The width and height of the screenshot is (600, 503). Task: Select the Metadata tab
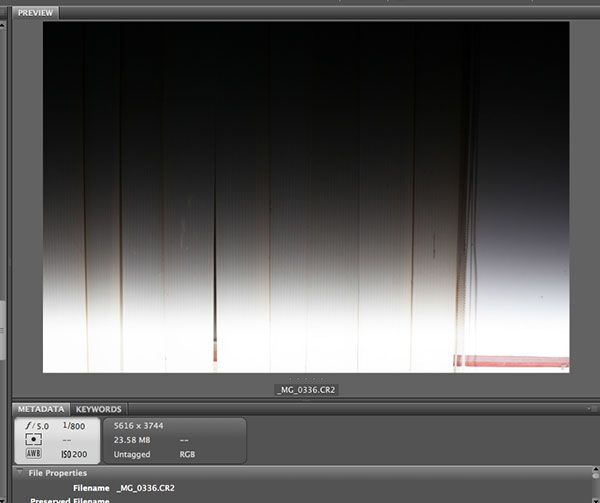[x=41, y=409]
